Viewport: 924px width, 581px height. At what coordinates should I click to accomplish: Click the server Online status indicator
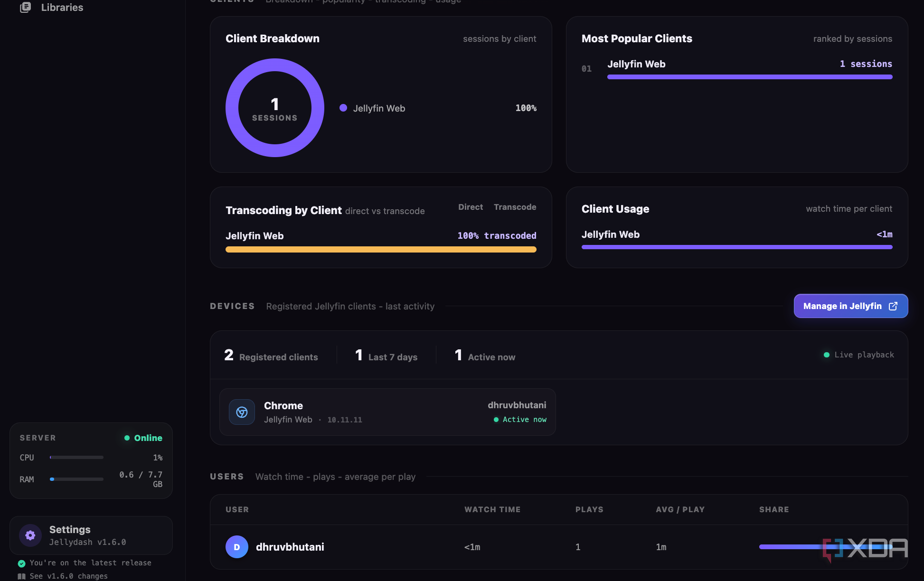click(x=143, y=438)
